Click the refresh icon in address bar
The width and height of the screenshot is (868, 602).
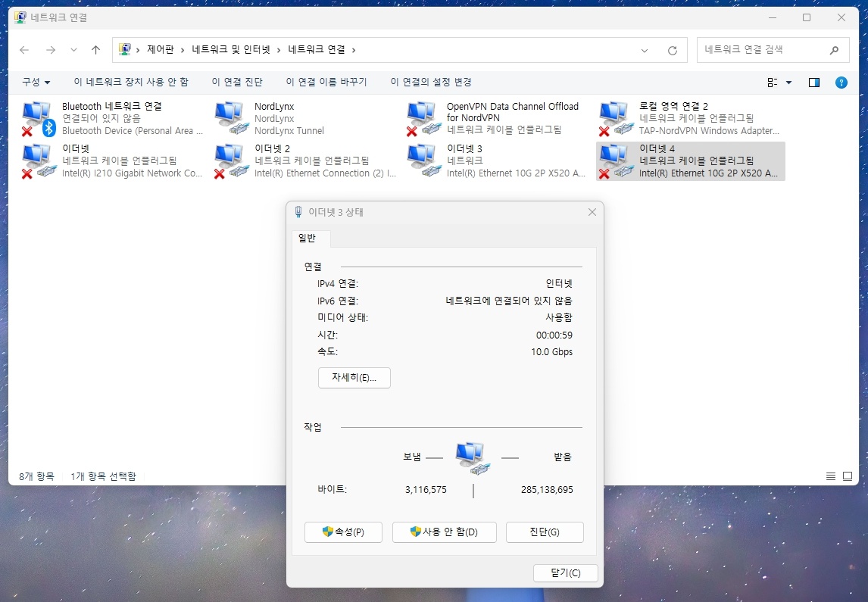click(x=672, y=50)
